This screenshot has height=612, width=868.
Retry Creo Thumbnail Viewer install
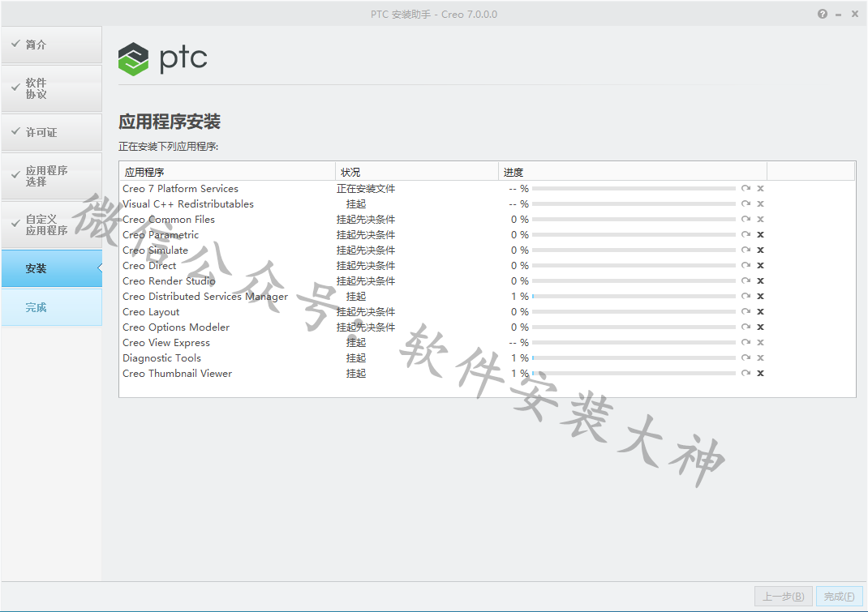746,374
